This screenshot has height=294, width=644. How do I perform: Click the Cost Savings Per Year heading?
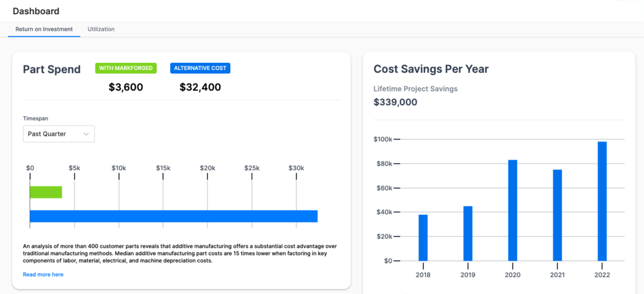pos(431,69)
